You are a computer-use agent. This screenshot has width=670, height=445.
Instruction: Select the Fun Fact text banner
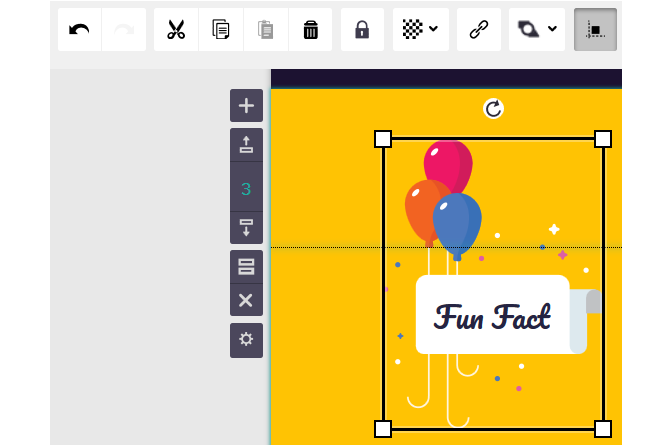[x=493, y=315]
